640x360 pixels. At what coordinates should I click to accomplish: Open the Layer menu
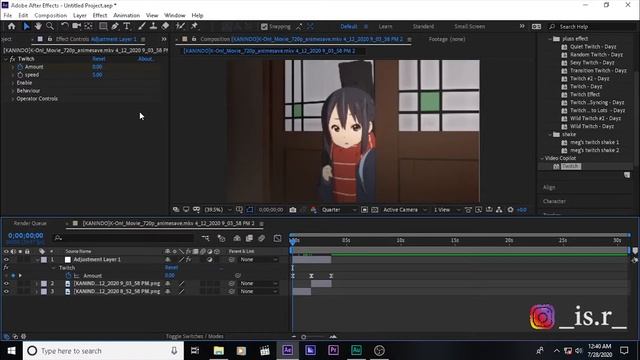click(x=80, y=15)
